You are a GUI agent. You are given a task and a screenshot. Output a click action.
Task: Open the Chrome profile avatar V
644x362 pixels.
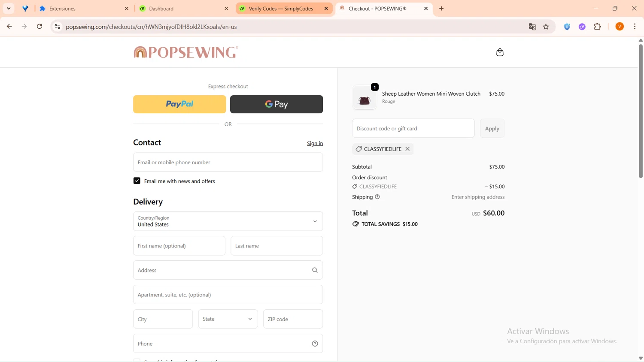tap(620, 27)
